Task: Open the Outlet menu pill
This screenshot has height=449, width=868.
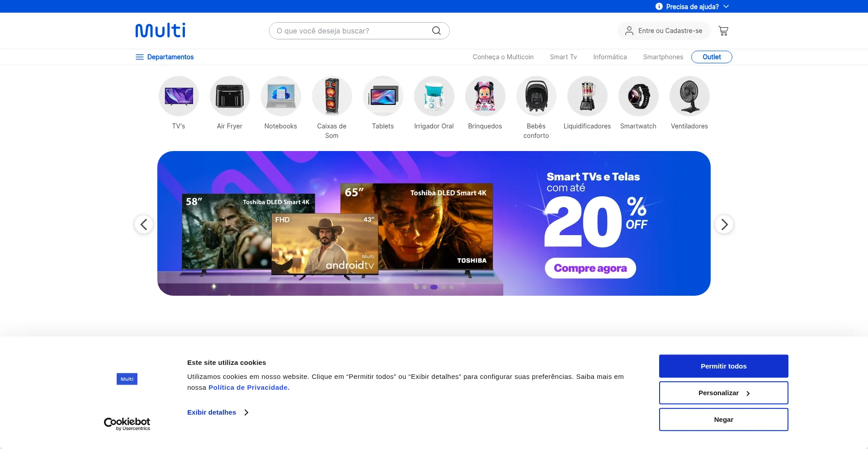Action: tap(712, 57)
